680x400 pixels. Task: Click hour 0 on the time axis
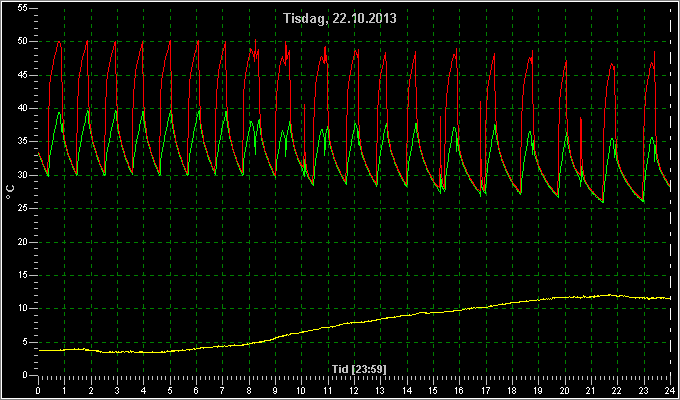[x=38, y=390]
